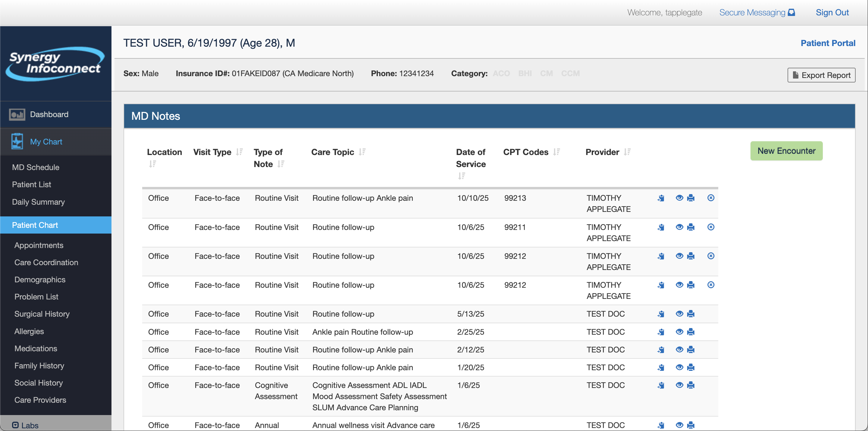Click the eye icon for the 10/10/25 note
Viewport: 868px width, 431px height.
point(679,198)
